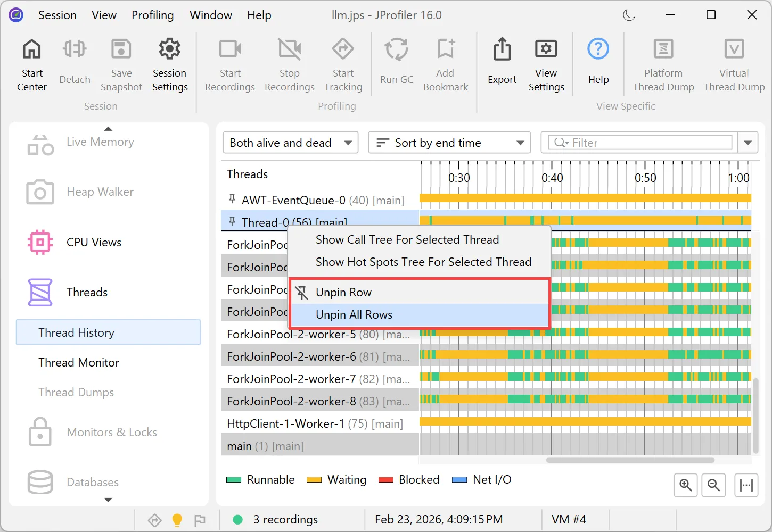Viewport: 772px width, 532px height.
Task: Open the Both alive and dead dropdown
Action: 290,142
